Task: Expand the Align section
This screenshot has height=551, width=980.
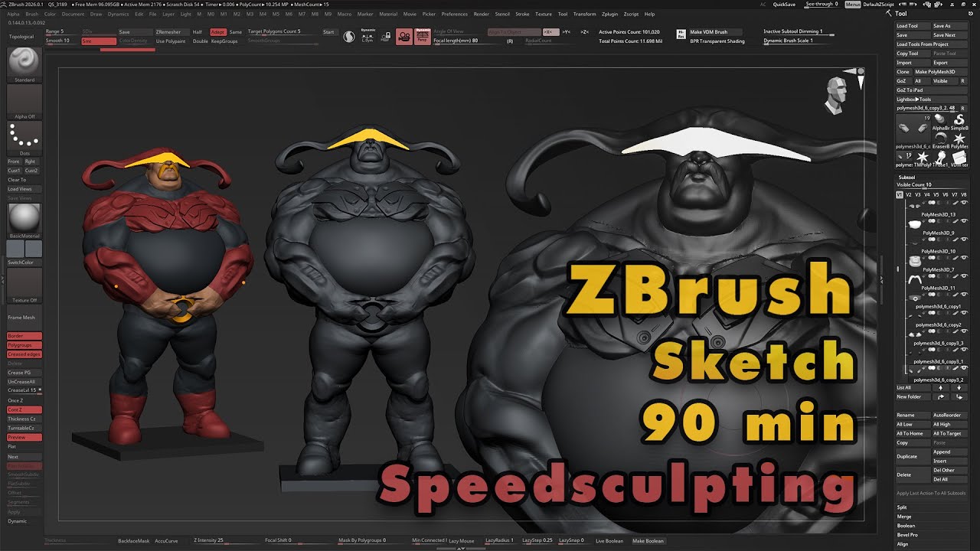Action: [x=903, y=544]
